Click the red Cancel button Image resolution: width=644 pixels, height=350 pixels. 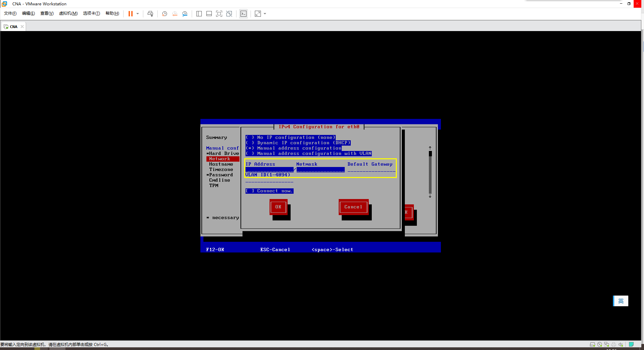[353, 207]
